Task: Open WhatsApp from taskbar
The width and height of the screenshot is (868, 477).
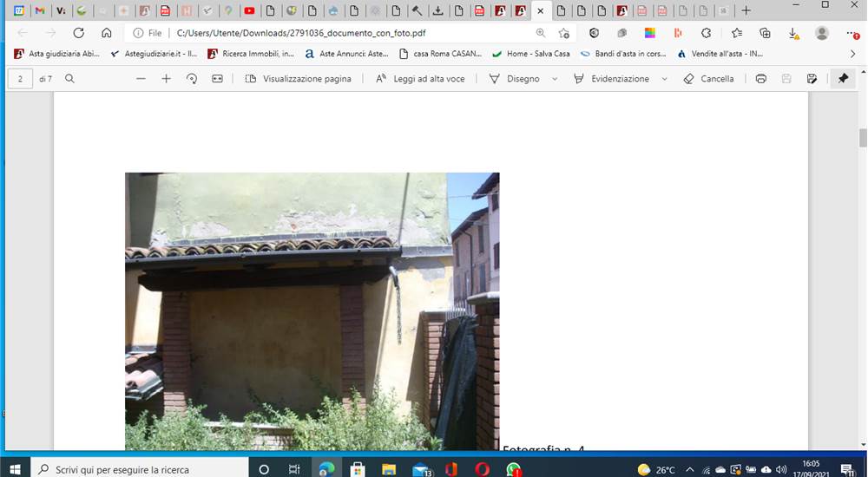Action: [514, 469]
